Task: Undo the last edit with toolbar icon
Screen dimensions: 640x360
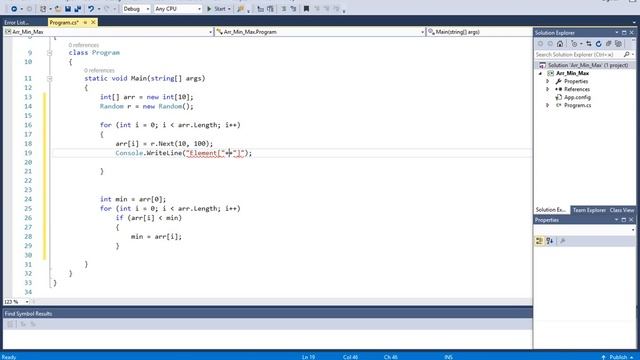Action: [x=91, y=9]
